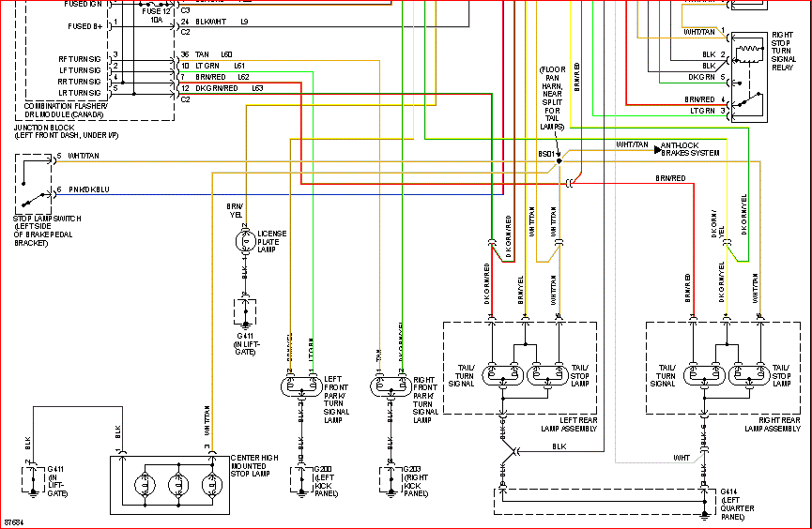
Task: Click the 'LEFT REAR LAMP ASSEMBLY' label
Action: tap(569, 425)
